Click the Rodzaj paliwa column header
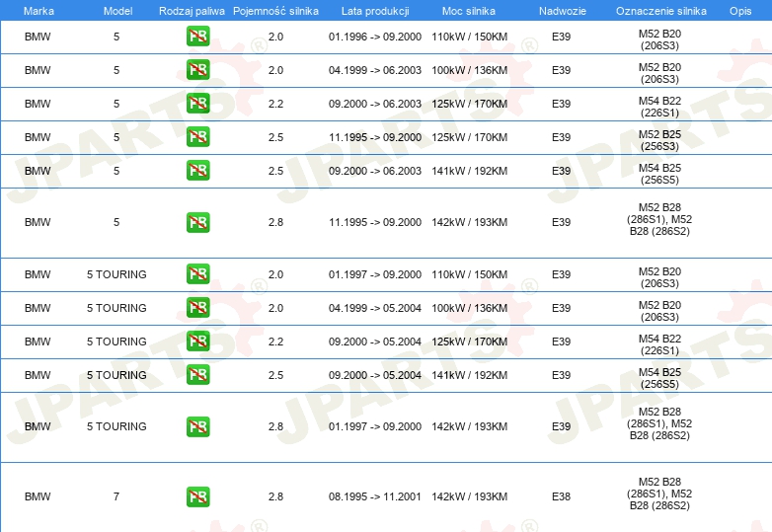Viewport: 772px width, 532px height. [x=192, y=11]
